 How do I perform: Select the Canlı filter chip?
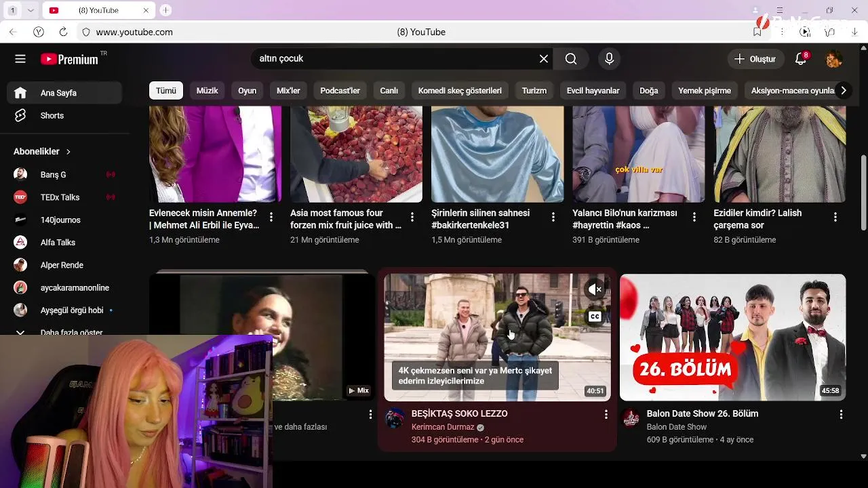tap(389, 91)
